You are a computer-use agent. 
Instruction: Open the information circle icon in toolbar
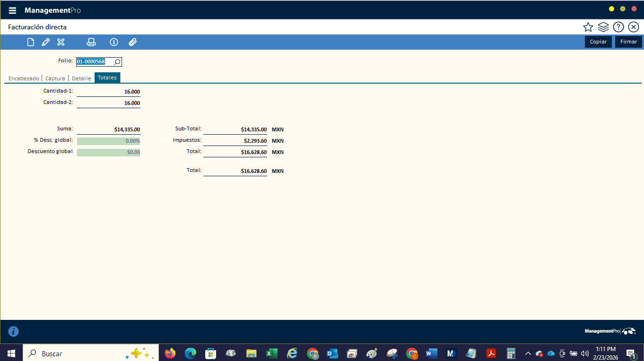pos(113,42)
